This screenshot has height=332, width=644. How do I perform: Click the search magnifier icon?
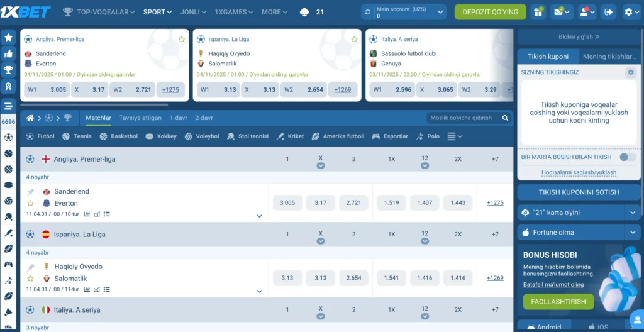(505, 118)
